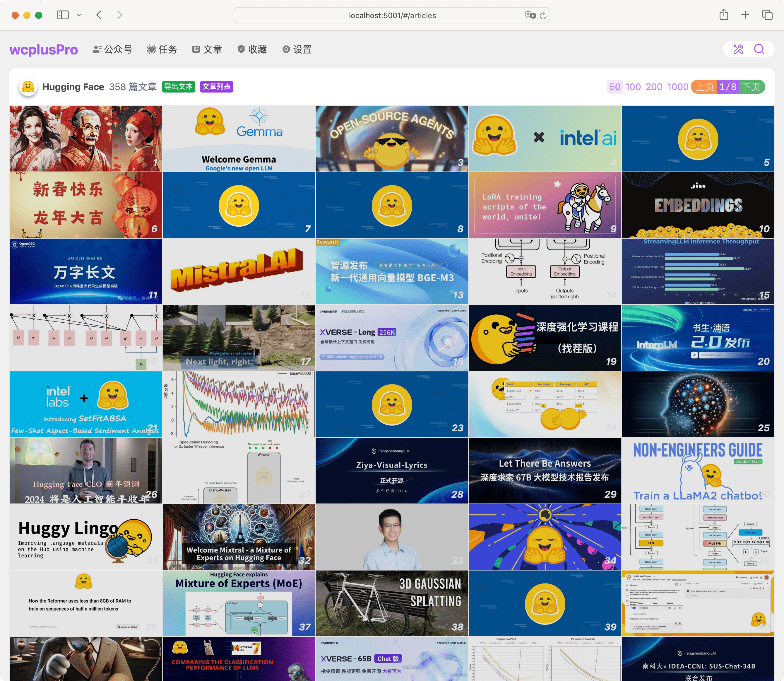784x681 pixels.
Task: Open the Let There Be Answers thumbnail
Action: (545, 470)
